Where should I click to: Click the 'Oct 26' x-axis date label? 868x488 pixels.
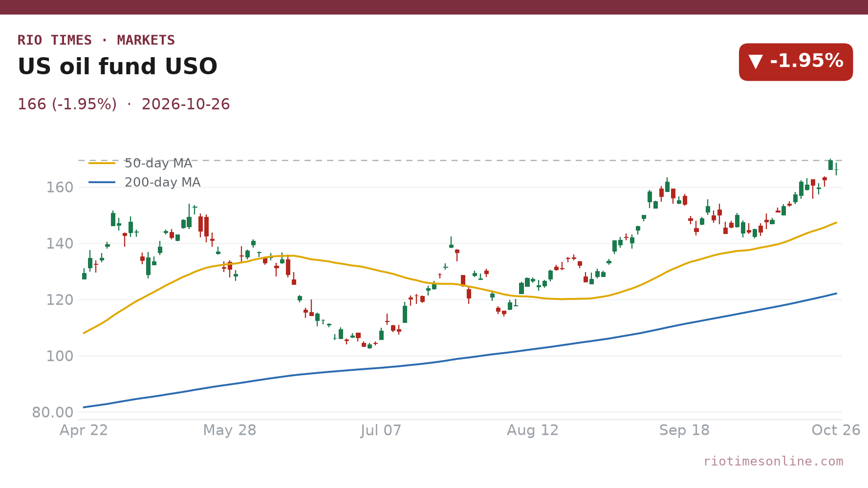coord(836,430)
